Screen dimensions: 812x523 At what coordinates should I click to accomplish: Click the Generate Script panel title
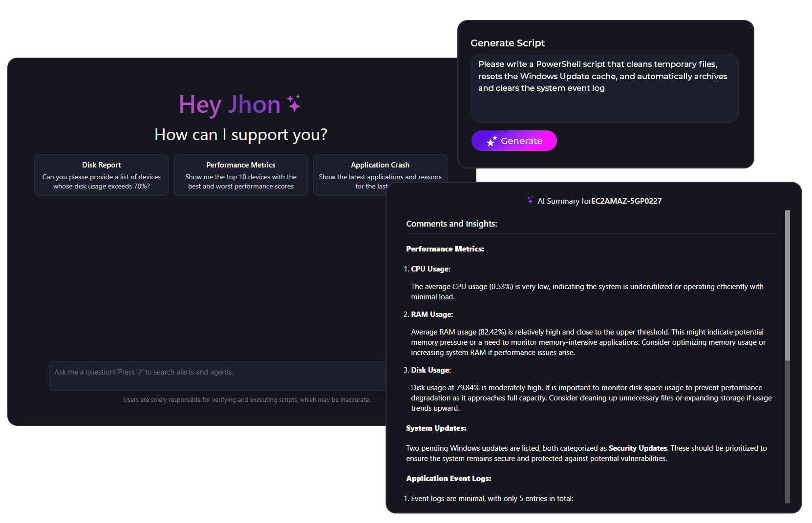pos(508,43)
